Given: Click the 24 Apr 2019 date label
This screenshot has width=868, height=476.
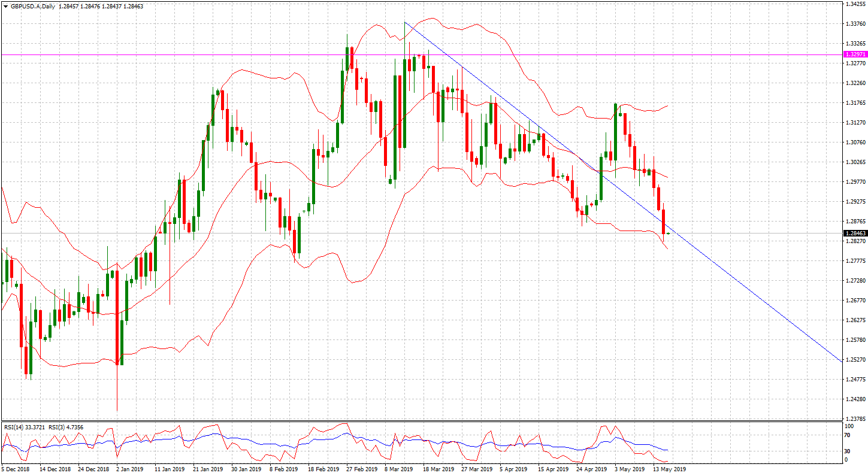Looking at the screenshot, I should coord(591,469).
